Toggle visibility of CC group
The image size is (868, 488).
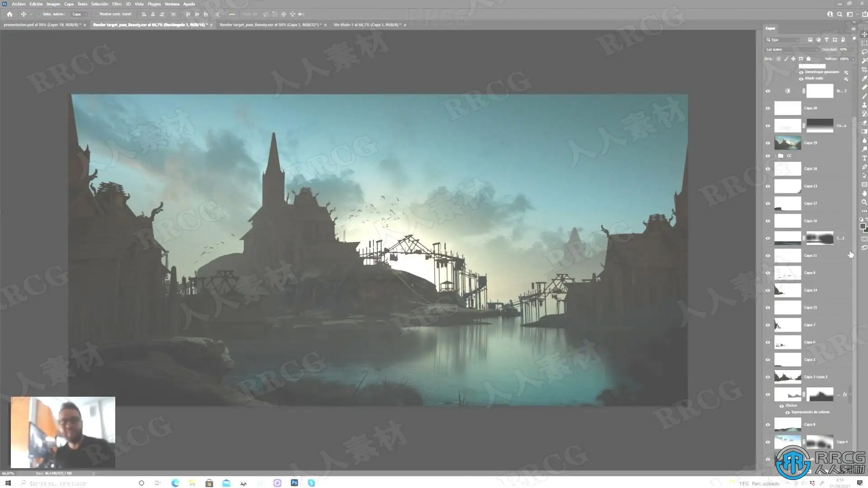(x=768, y=156)
